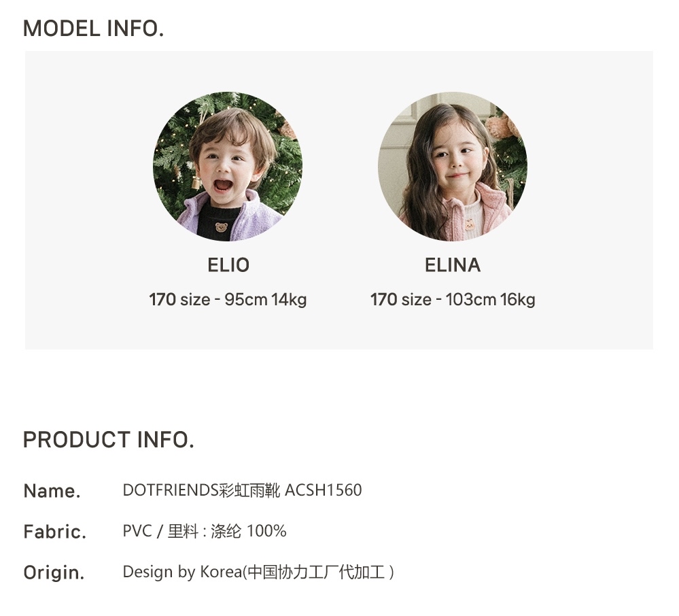Click the MODEL INFO. heading
This screenshot has height=616, width=679.
[94, 29]
